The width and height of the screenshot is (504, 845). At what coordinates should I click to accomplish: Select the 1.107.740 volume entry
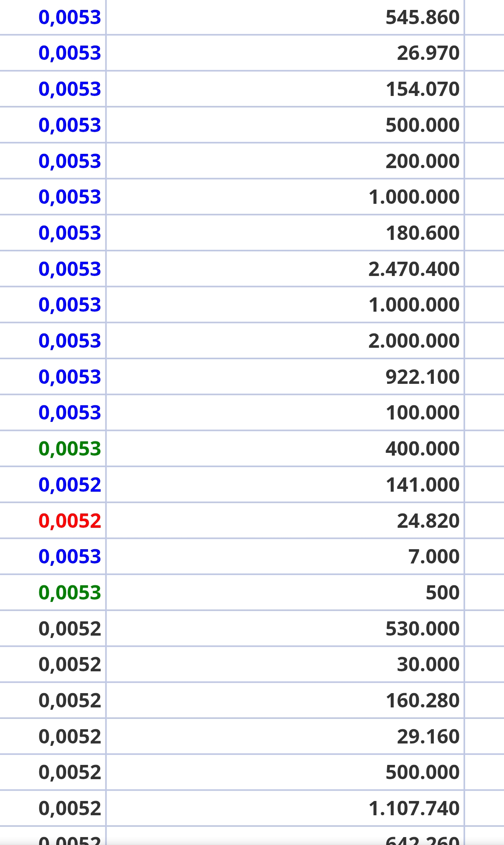414,809
